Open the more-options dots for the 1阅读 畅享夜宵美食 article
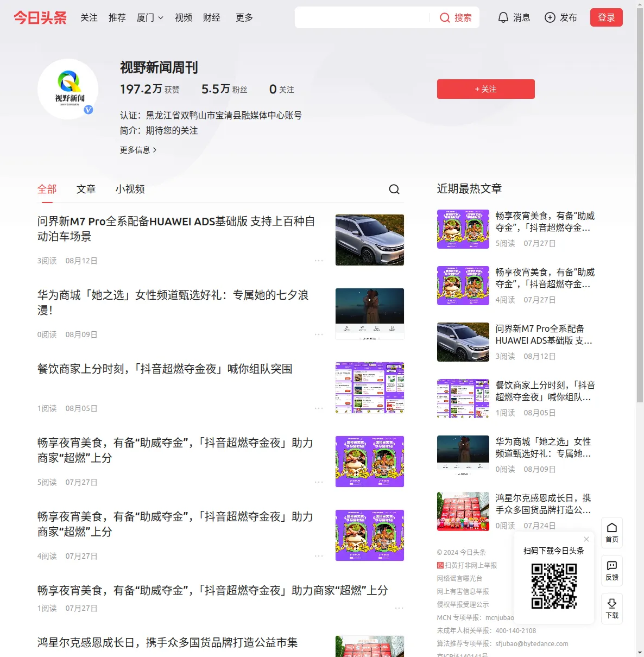The height and width of the screenshot is (657, 644). click(x=399, y=608)
